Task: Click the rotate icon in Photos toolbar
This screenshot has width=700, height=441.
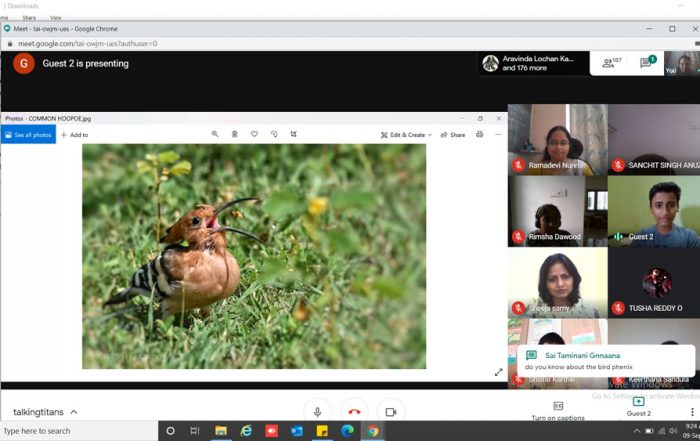Action: pos(274,134)
